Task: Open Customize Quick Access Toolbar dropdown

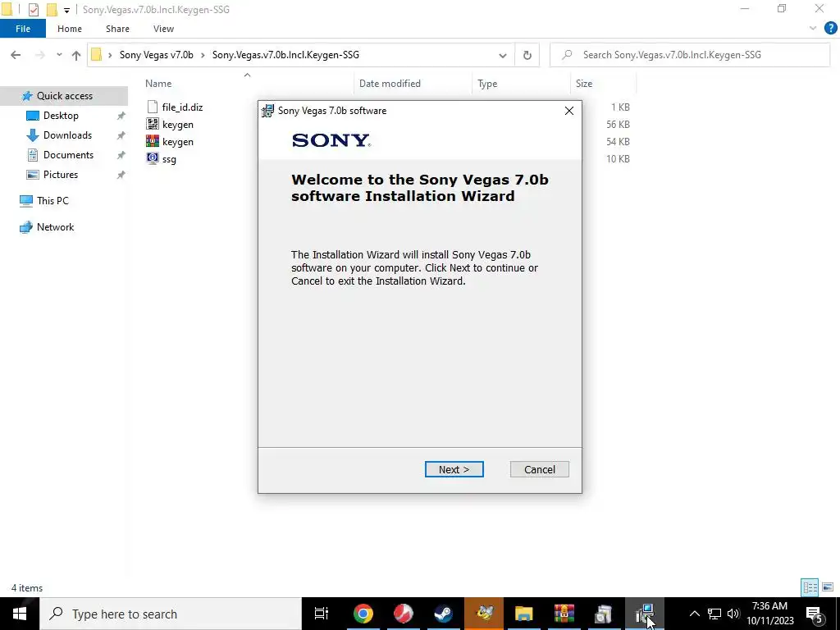Action: (x=66, y=10)
